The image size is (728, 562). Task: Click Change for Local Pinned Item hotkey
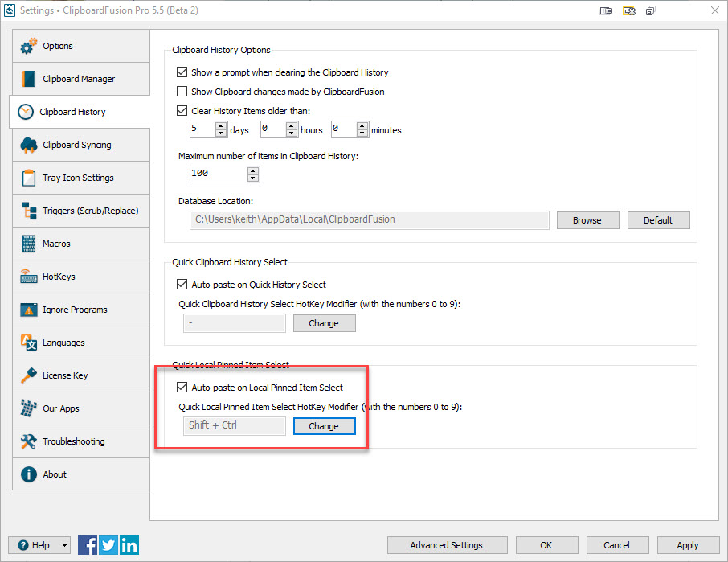(x=324, y=426)
